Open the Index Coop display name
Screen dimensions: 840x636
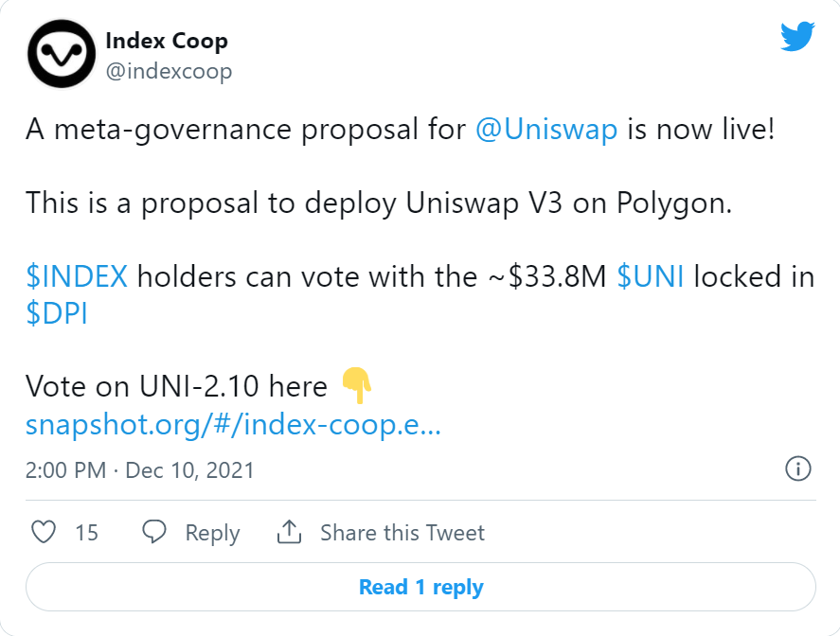click(167, 41)
